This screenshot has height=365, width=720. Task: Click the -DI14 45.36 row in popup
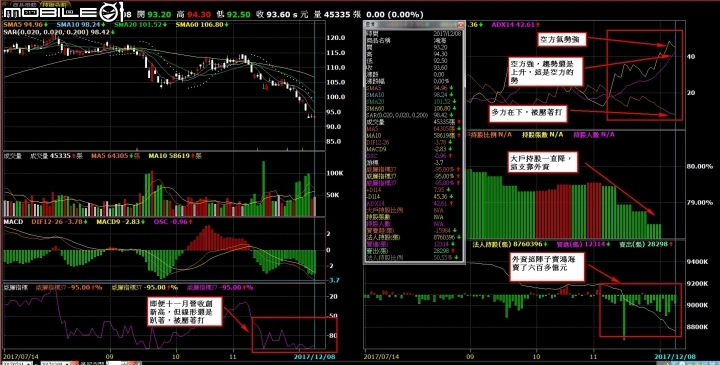coord(414,197)
